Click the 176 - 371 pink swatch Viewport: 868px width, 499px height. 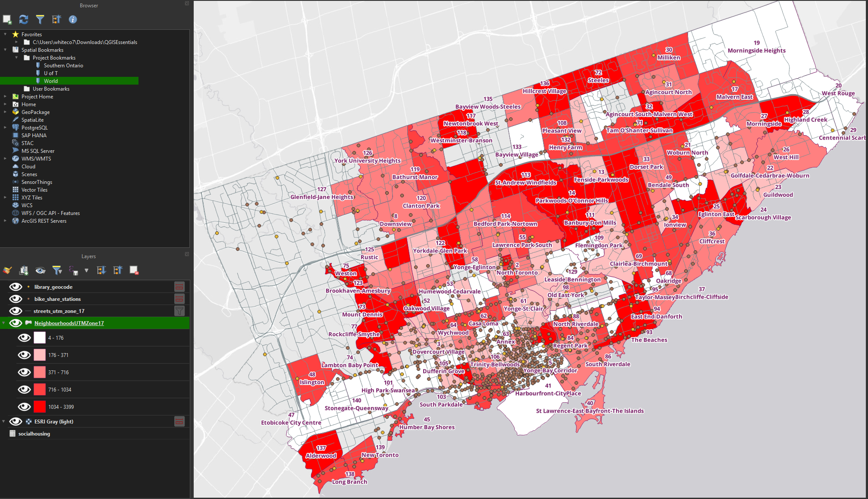point(40,355)
